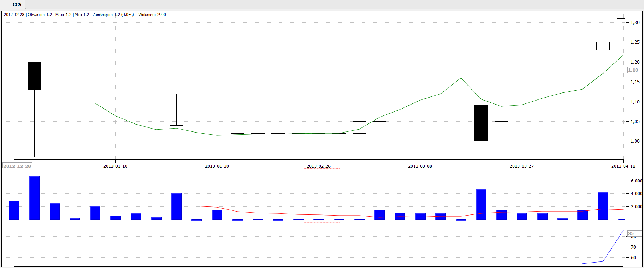The height and width of the screenshot is (268, 644).
Task: Click the highlighted 2012-12-28 date marker
Action: pyautogui.click(x=17, y=166)
